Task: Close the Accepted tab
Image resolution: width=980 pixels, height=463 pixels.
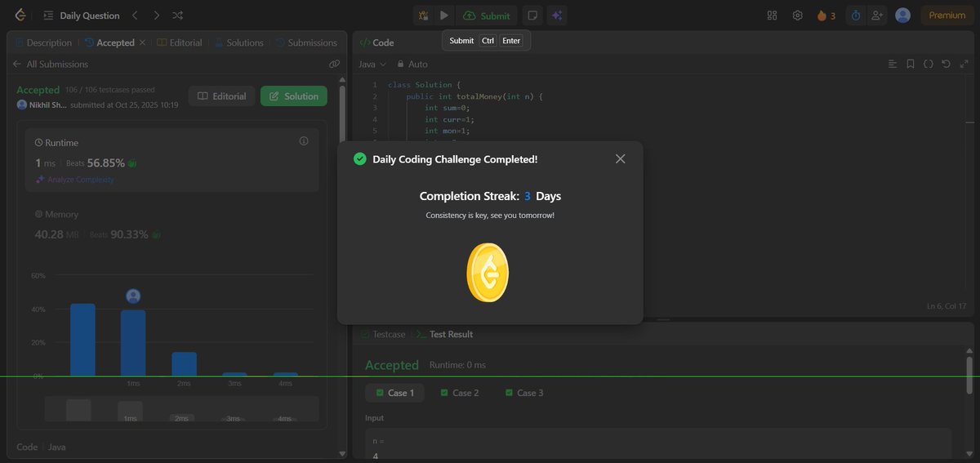Action: (143, 42)
